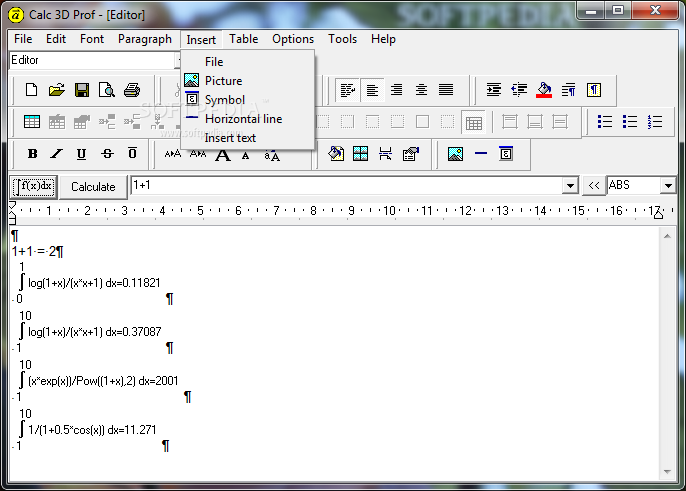Image resolution: width=686 pixels, height=491 pixels.
Task: Choose Insert text in the Insert menu
Action: pyautogui.click(x=248, y=138)
